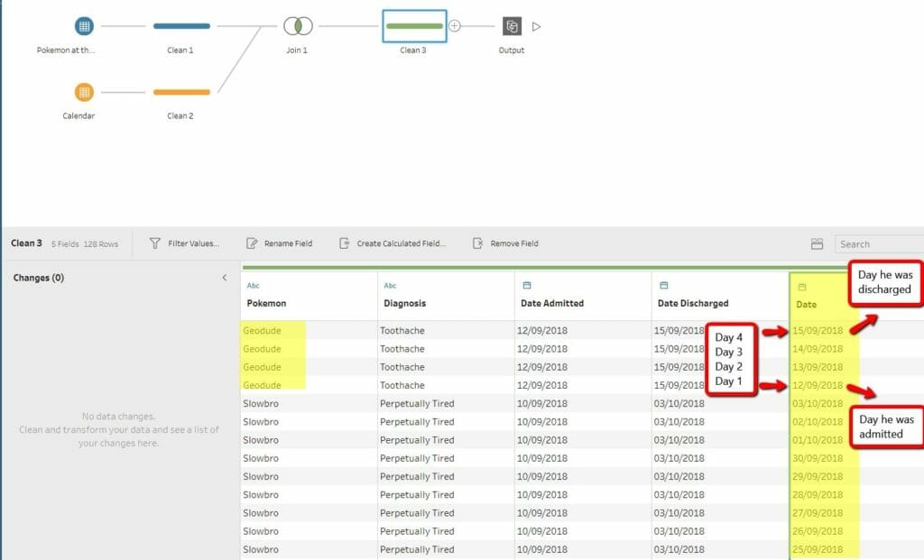Click the 29/09/2018 Date cell
Viewport: 924px width, 560px height.
click(818, 476)
